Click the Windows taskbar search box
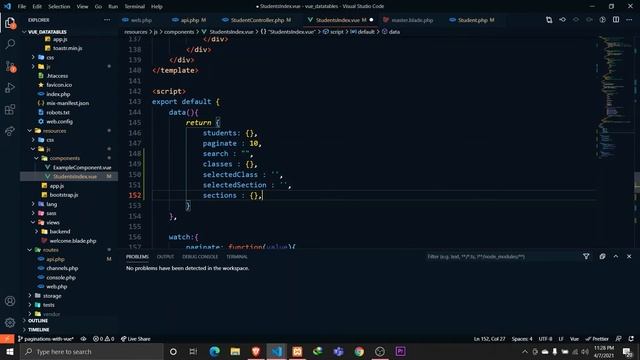Image resolution: width=640 pixels, height=360 pixels. [92, 351]
